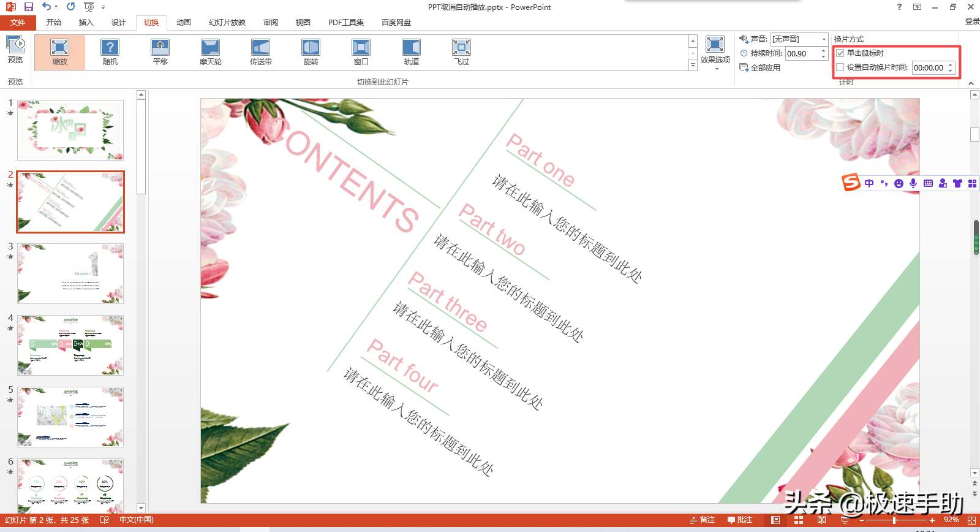Switch to the 审阅 Review tab

[x=271, y=23]
